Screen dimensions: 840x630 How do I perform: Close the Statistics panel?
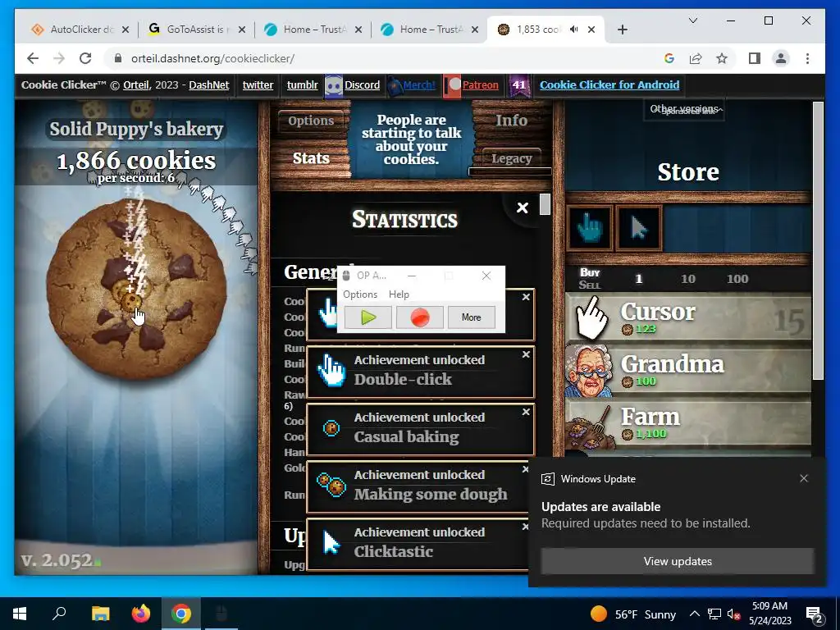coord(523,208)
